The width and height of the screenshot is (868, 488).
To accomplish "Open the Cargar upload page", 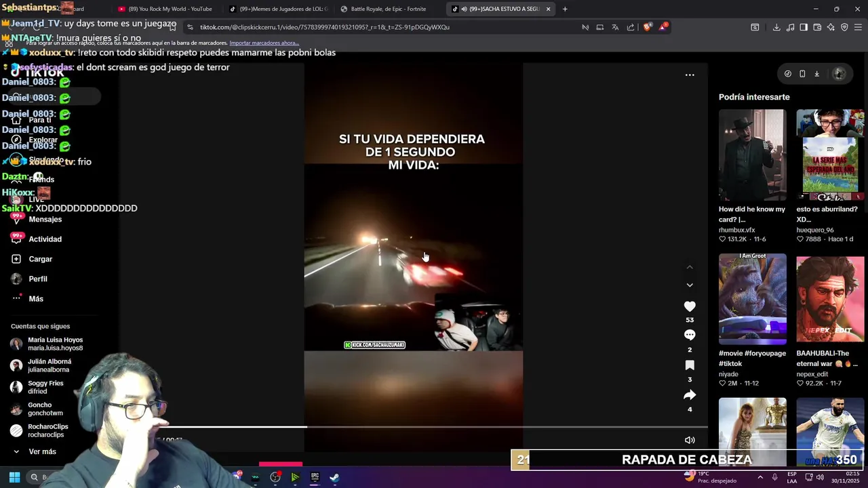I will (x=40, y=259).
